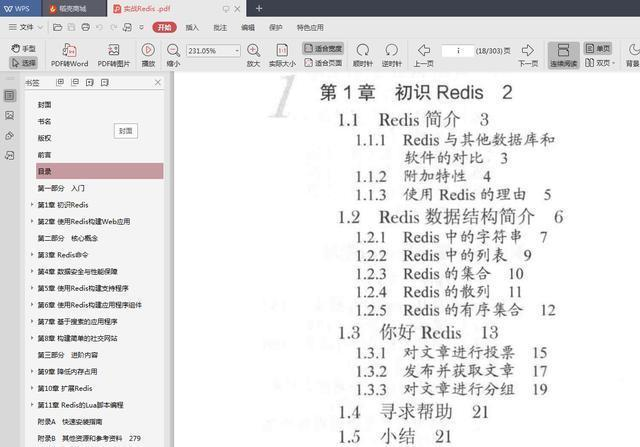Expand 第1章 初识Redis bookmark arrow

32,205
